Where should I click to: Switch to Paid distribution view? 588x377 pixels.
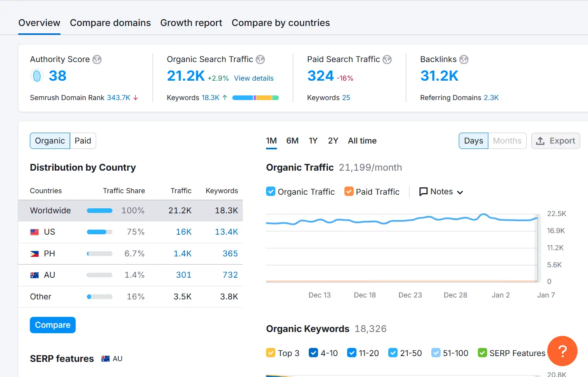tap(83, 141)
